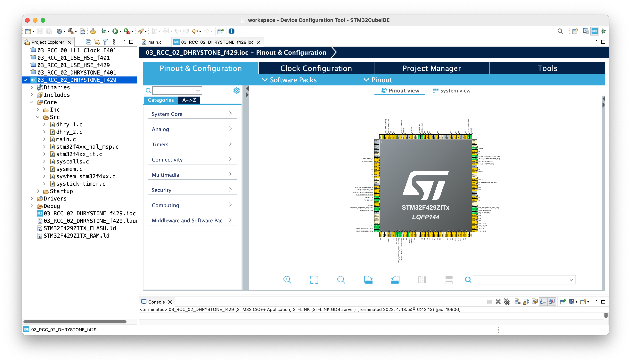Expand the Timers category
The height and width of the screenshot is (364, 631).
(192, 144)
